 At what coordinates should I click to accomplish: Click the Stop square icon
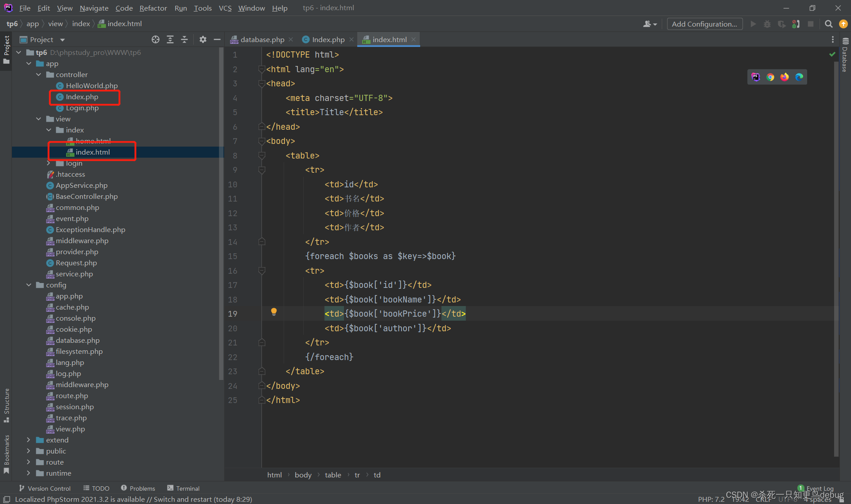tap(811, 24)
